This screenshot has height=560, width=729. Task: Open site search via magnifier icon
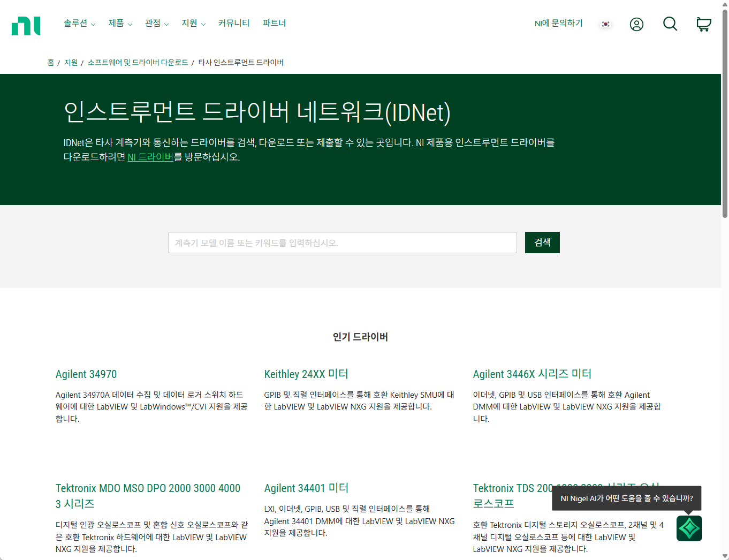point(670,24)
